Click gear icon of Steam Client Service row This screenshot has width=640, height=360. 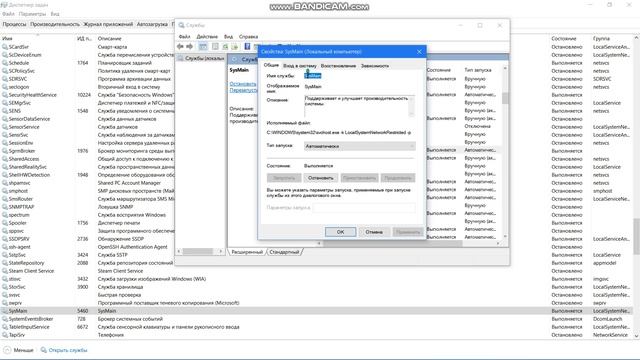(x=5, y=271)
